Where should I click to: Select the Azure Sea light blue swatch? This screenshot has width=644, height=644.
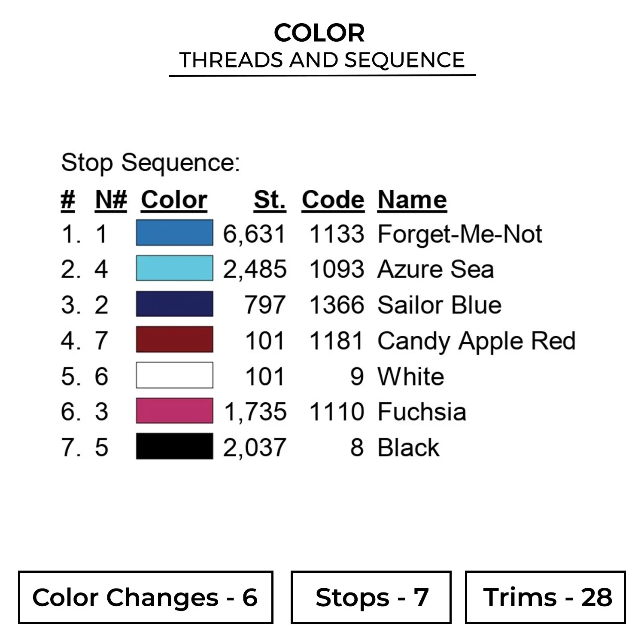pyautogui.click(x=174, y=268)
